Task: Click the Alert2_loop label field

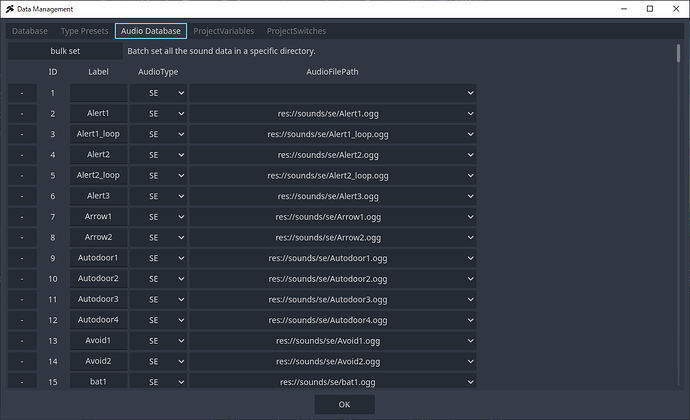Action: click(x=98, y=176)
